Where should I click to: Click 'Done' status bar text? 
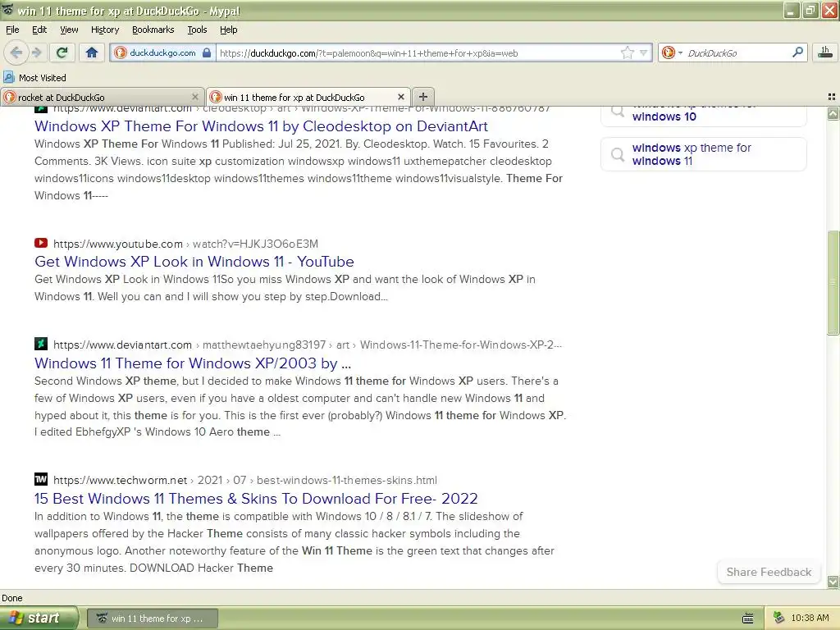pyautogui.click(x=11, y=598)
